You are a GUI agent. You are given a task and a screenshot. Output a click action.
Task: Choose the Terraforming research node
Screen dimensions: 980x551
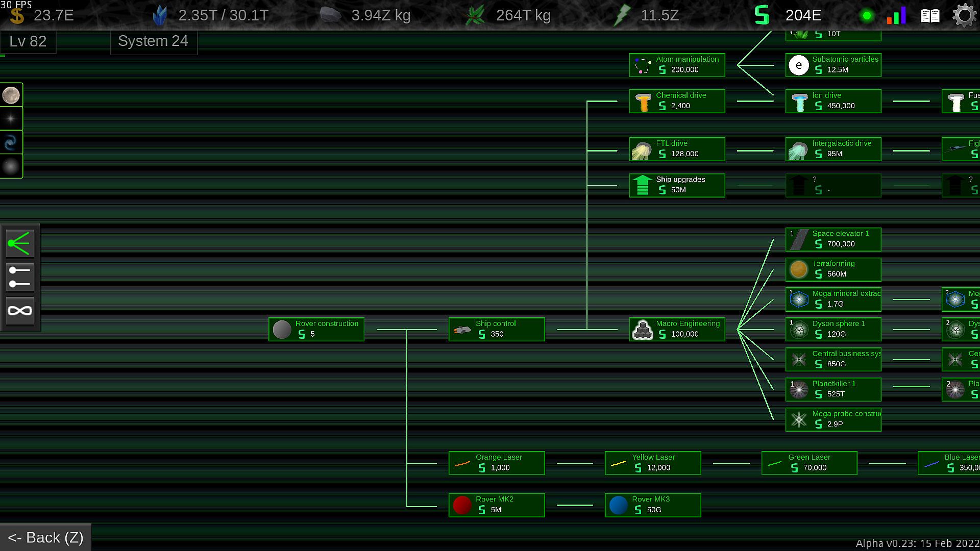tap(833, 269)
